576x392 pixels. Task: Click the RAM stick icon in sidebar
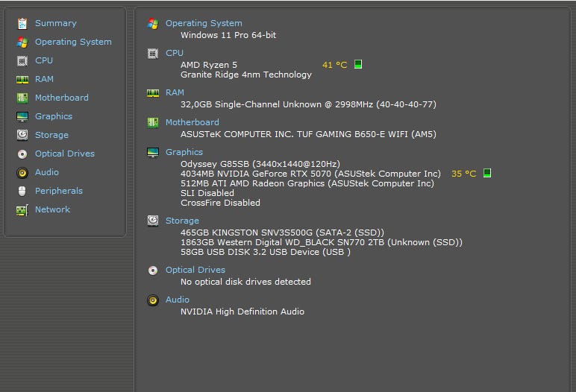(x=22, y=79)
